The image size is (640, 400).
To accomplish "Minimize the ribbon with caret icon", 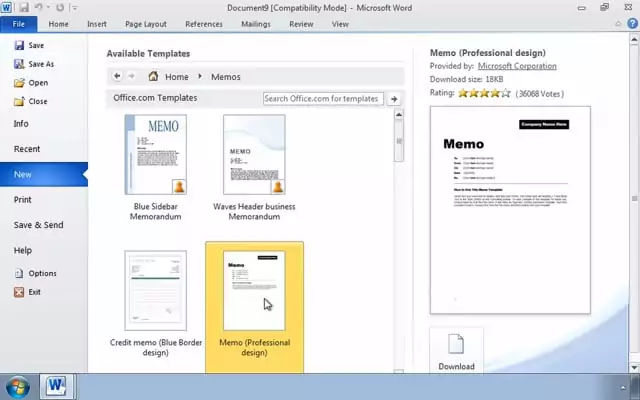I will 618,24.
